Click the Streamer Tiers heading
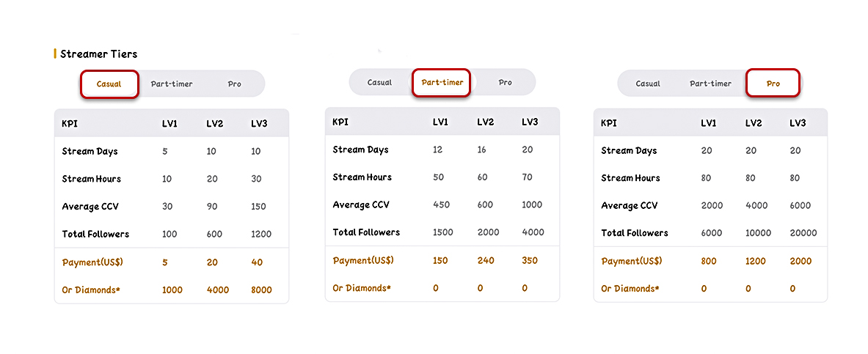The width and height of the screenshot is (868, 354). 98,54
